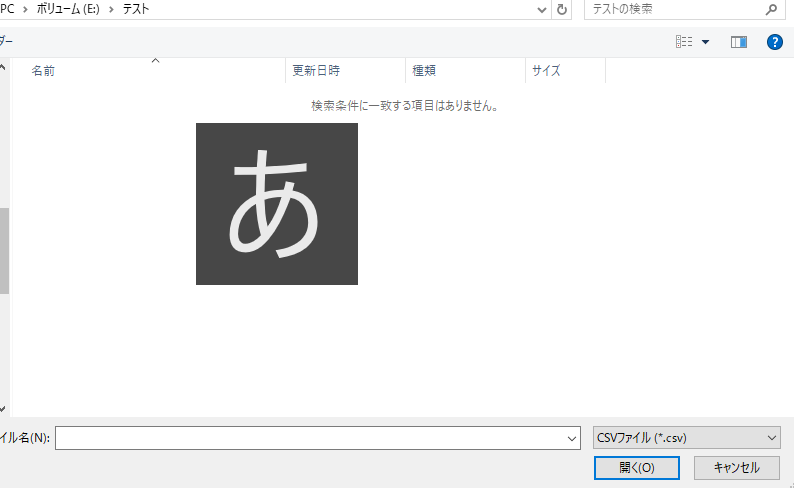The width and height of the screenshot is (794, 488).
Task: Open the file name history dropdown arrow
Action: 572,438
